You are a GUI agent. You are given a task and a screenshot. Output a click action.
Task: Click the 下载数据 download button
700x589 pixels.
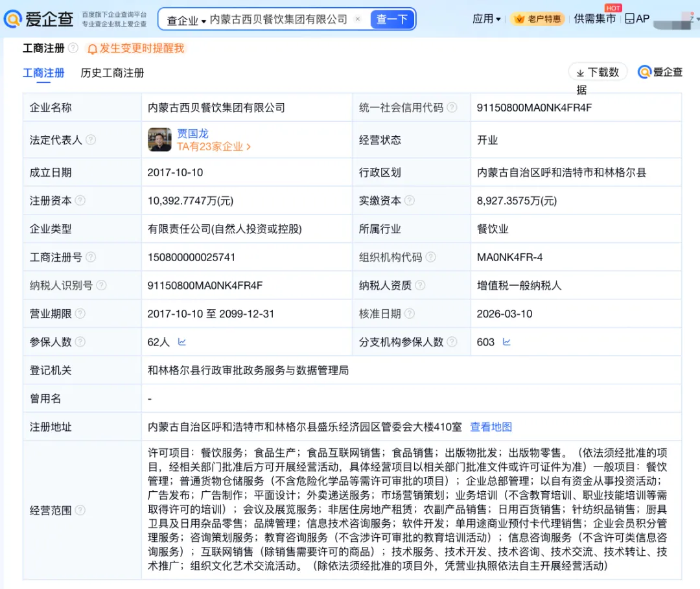point(598,73)
